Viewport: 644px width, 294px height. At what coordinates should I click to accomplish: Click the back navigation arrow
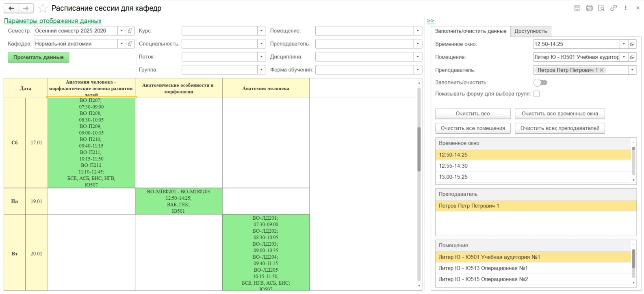point(11,8)
